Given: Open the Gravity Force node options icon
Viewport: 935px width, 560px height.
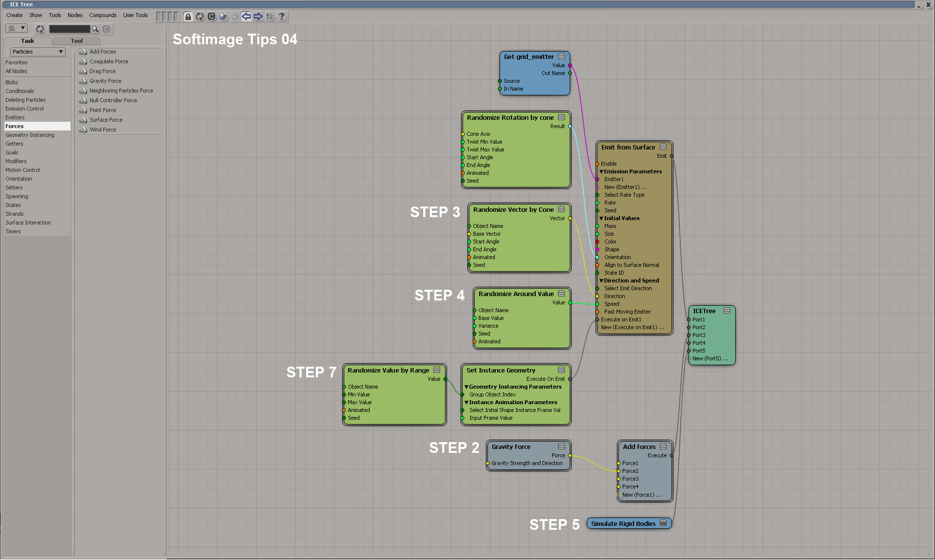Looking at the screenshot, I should pos(561,447).
